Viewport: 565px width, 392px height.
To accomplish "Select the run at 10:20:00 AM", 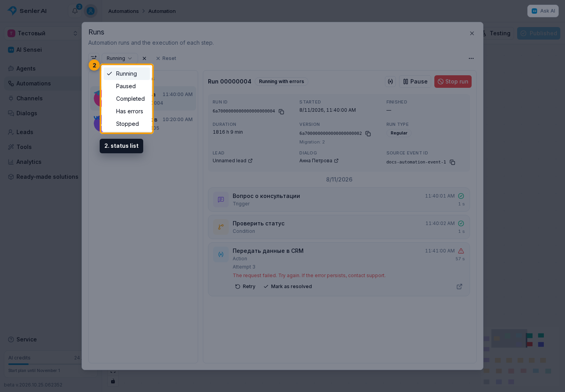I will coord(143,123).
